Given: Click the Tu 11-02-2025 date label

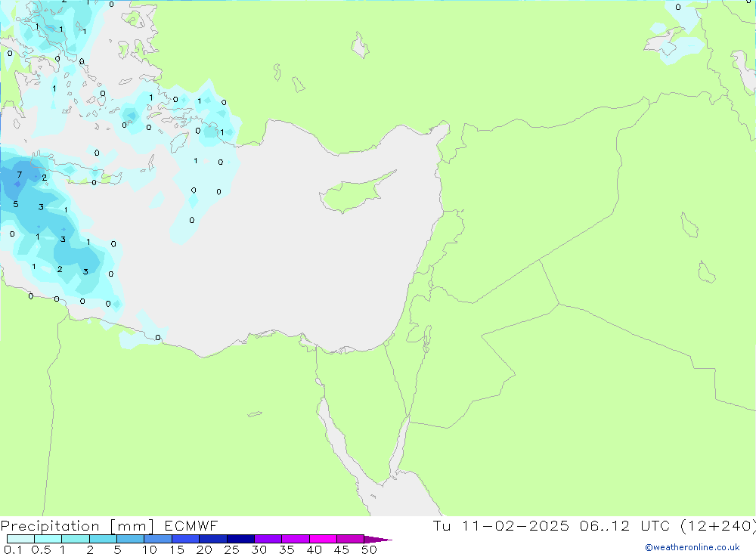Looking at the screenshot, I should pos(501,525).
